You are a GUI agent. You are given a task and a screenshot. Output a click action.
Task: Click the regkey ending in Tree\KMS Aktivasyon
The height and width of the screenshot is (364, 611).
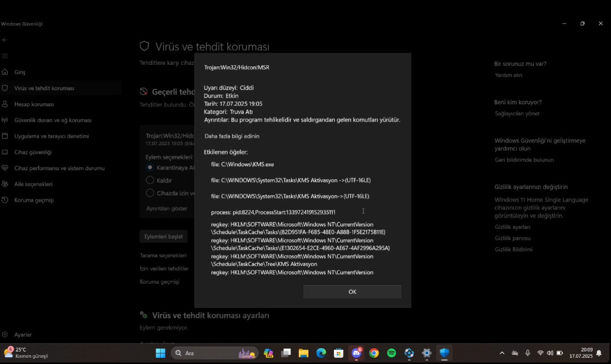pyautogui.click(x=292, y=260)
